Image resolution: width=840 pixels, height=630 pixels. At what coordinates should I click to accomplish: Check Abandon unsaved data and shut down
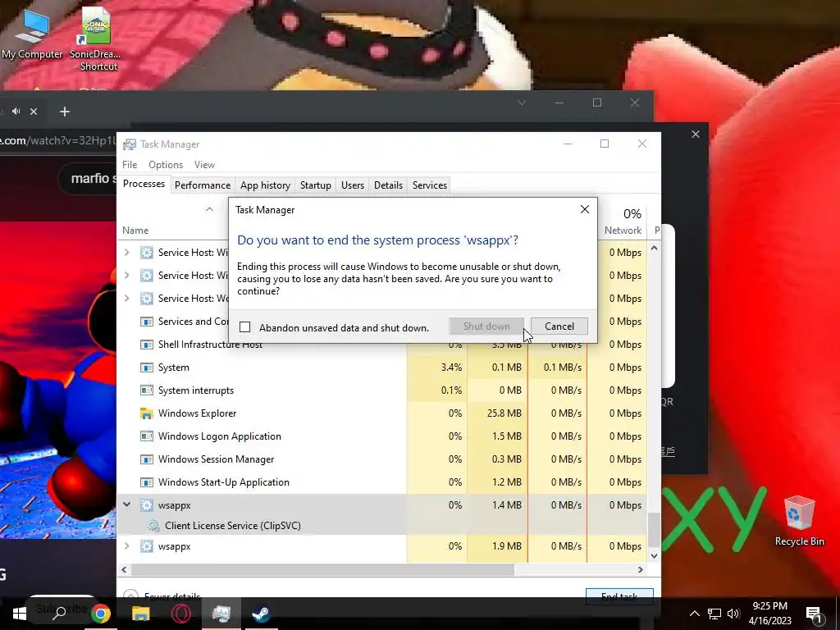pos(244,326)
